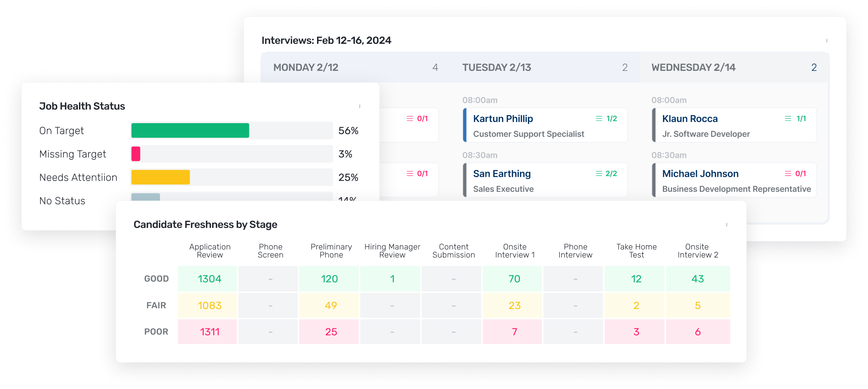Screen dimensions: 868x389
Task: Click the green On Target progress bar
Action: coord(190,130)
